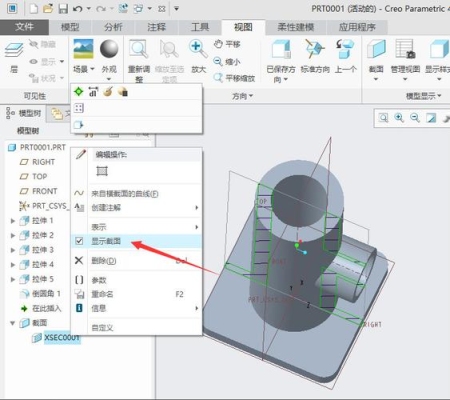Open the 文件 menu tab

pos(24,27)
